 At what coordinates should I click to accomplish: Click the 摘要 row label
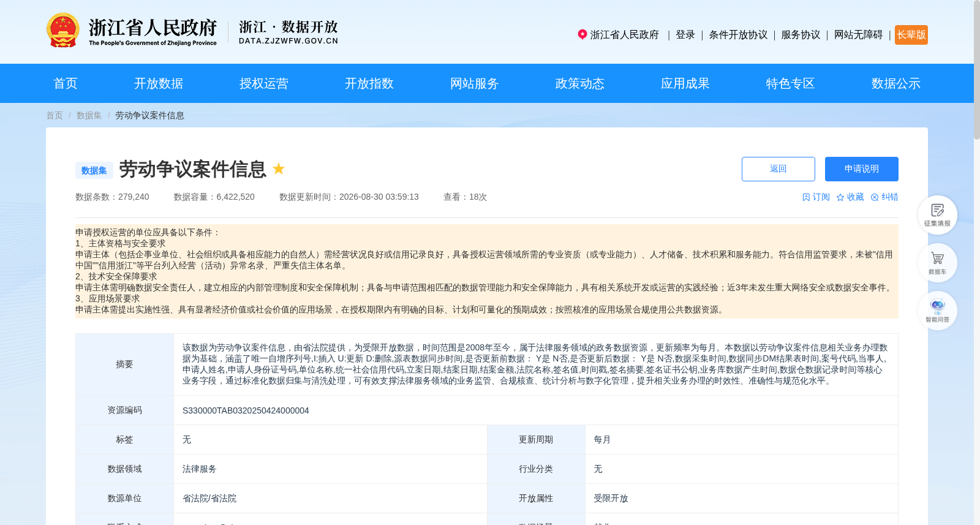pyautogui.click(x=124, y=364)
